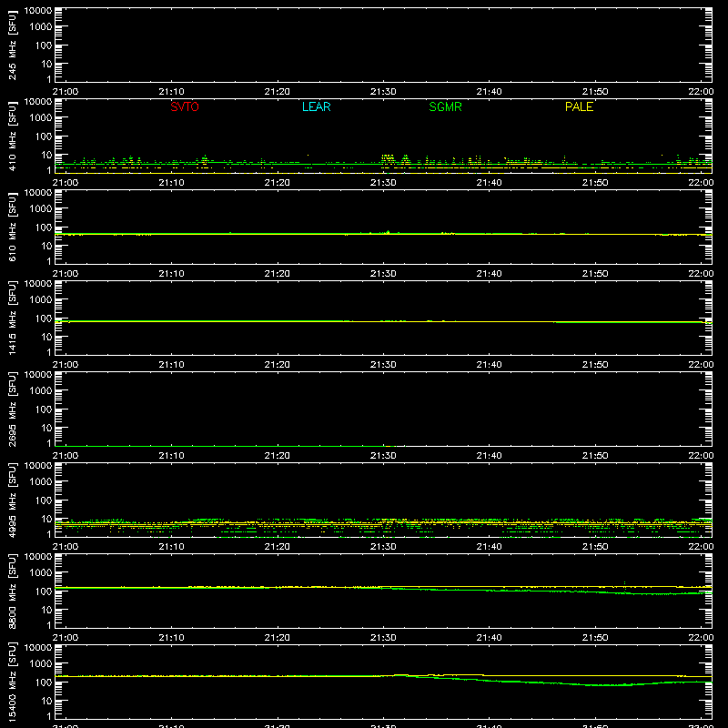Image resolution: width=728 pixels, height=728 pixels.
Task: Click the 1000 y-tick of the 410 MHz panel
Action: click(40, 118)
